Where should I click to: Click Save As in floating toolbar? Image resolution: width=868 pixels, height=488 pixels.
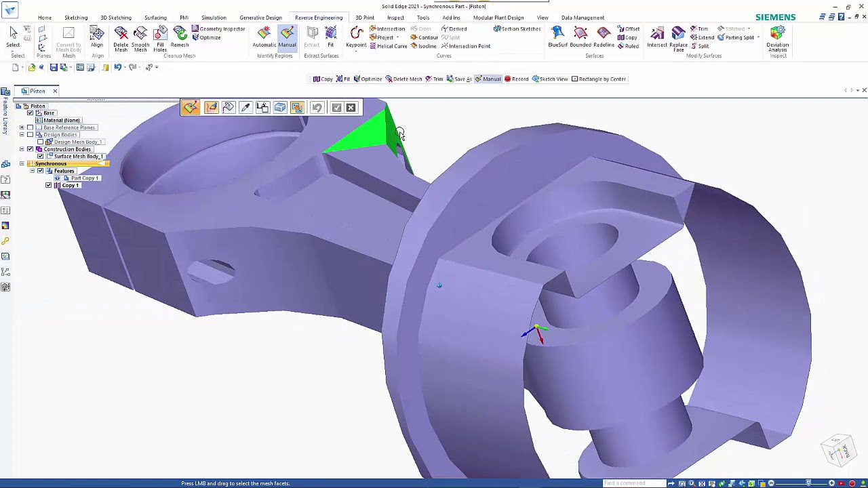click(459, 79)
